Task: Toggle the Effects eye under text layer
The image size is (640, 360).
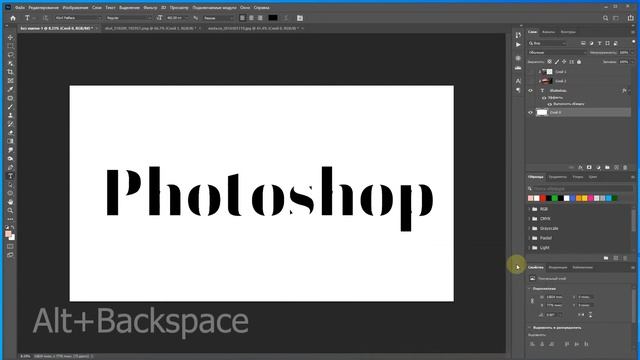Action: (544, 98)
